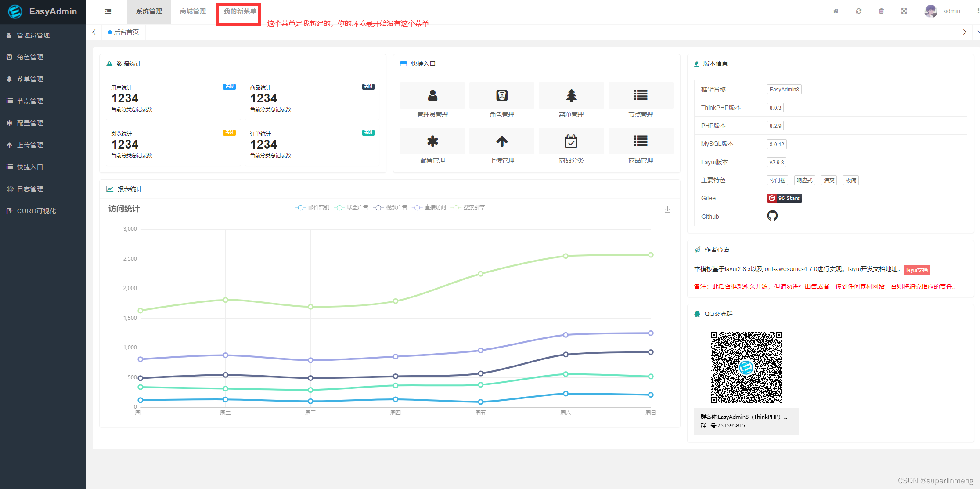Switch to 我的新菜单 top menu
Viewport: 980px width, 489px height.
coord(240,11)
